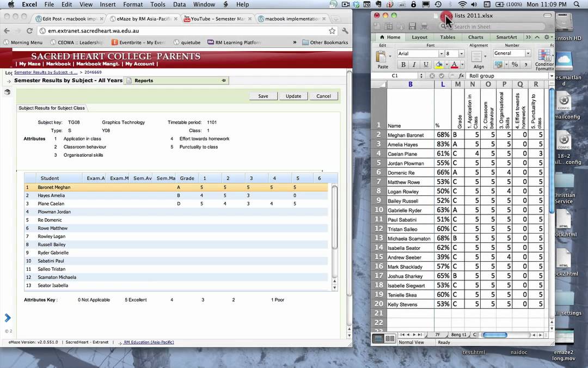This screenshot has height=368, width=588.
Task: Go to last sheet tab arrow
Action: click(x=420, y=335)
